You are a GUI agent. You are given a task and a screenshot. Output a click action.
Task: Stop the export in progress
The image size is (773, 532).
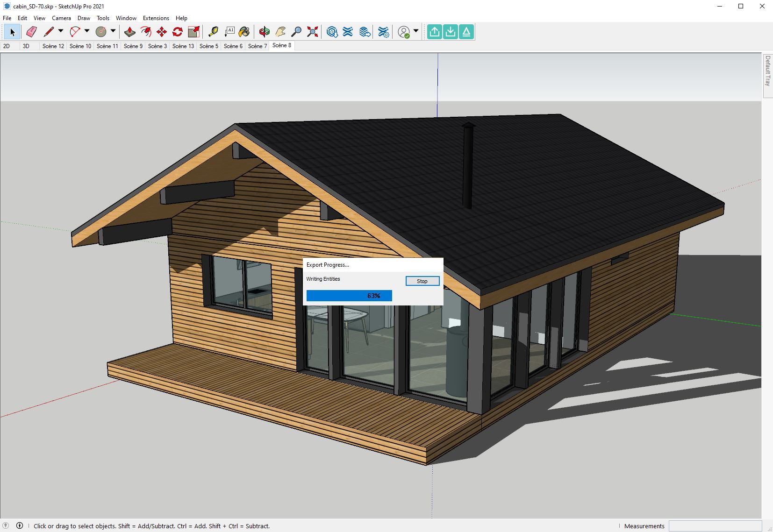tap(422, 281)
